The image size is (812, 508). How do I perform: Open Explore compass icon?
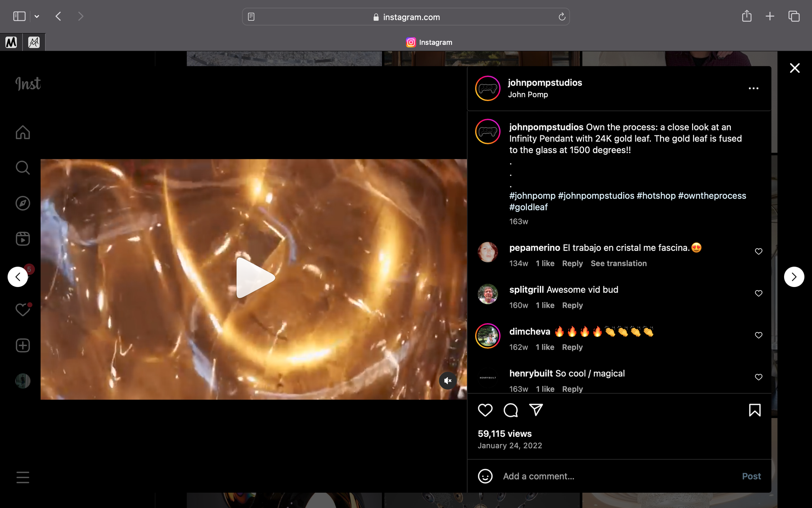pos(23,203)
